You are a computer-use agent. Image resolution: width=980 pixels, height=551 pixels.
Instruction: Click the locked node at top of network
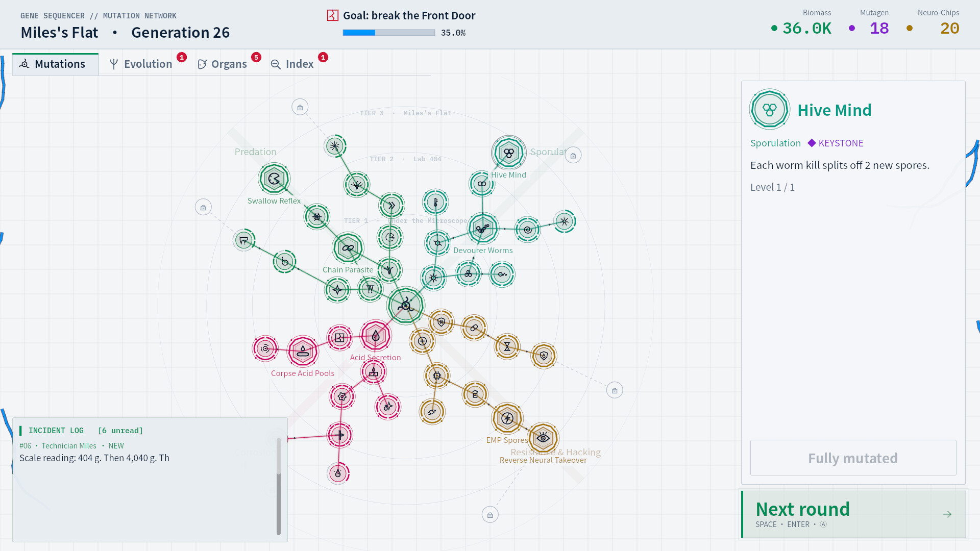pos(300,107)
